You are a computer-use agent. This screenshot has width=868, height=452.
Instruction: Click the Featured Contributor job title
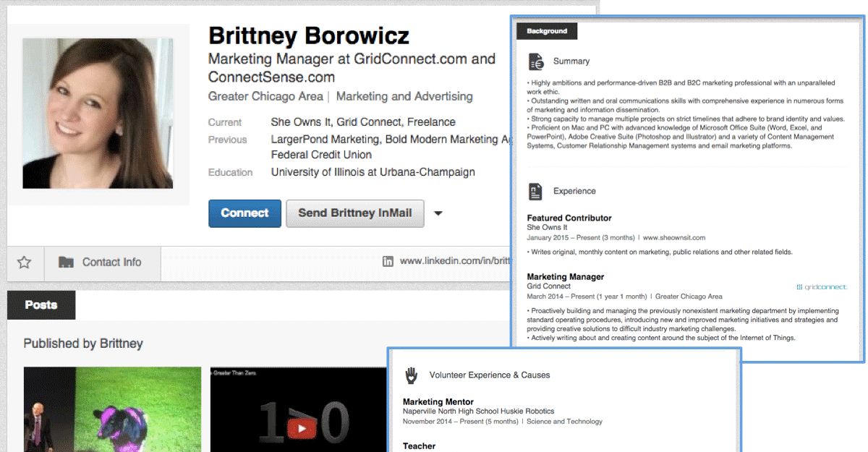569,218
